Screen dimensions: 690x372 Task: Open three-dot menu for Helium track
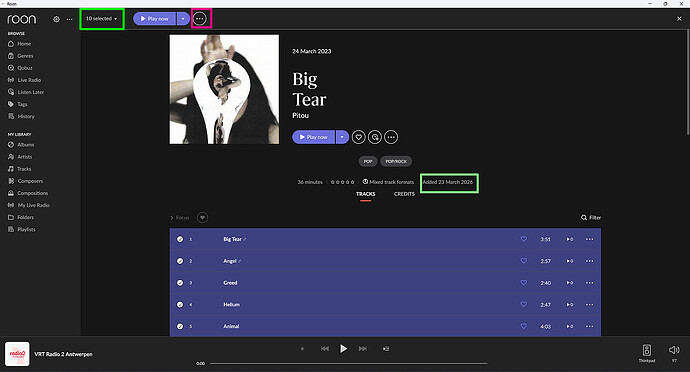[x=590, y=305]
